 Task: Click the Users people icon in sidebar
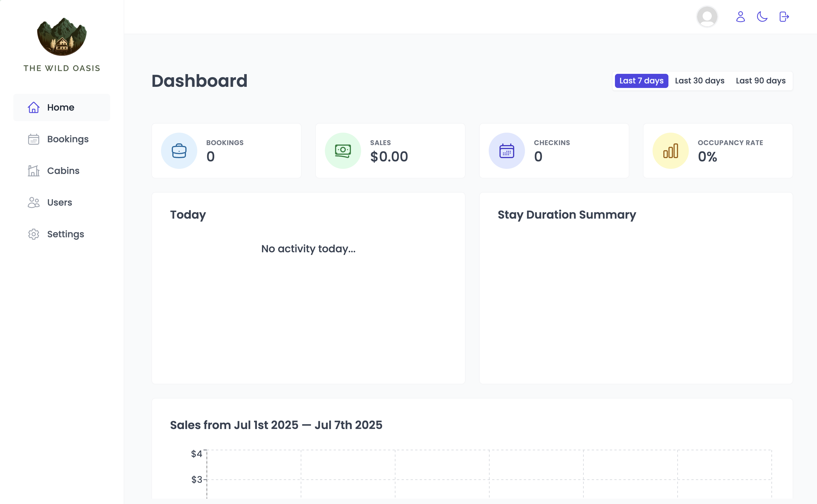click(x=34, y=202)
